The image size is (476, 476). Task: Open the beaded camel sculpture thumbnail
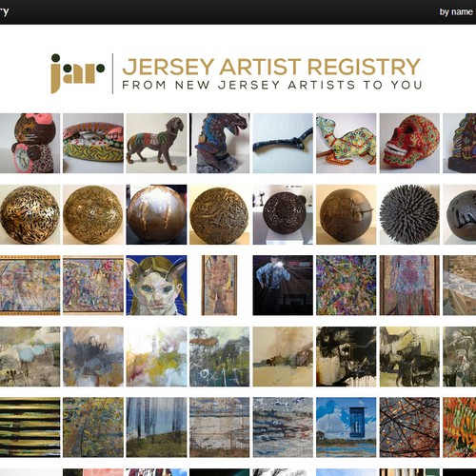tap(346, 143)
